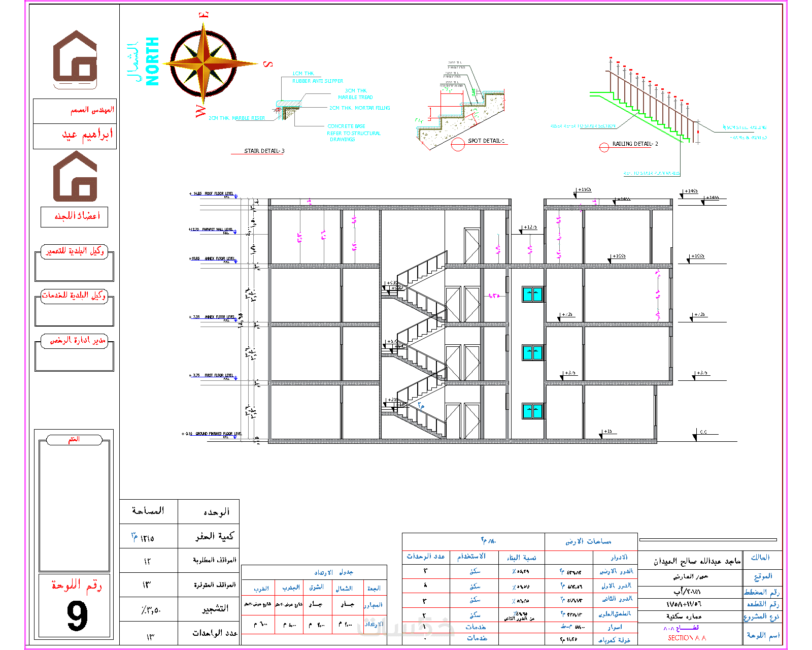This screenshot has height=650, width=812.
Task: Click the 'ROOF FLOOR LEVEL' label
Action: point(219,193)
